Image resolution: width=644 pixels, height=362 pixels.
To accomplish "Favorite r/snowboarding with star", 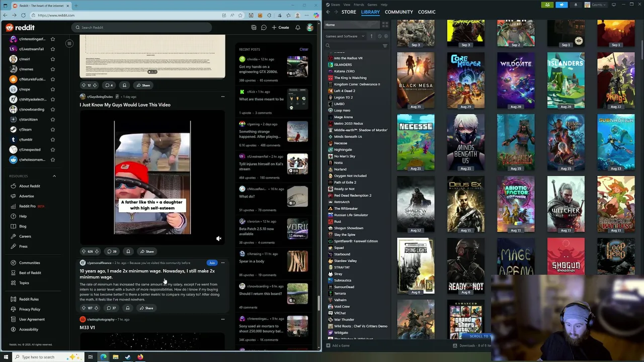I will tap(53, 109).
